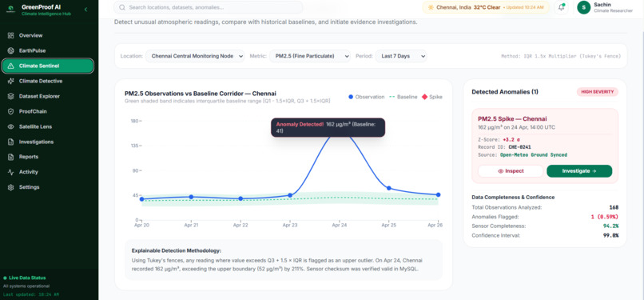This screenshot has width=644, height=300.
Task: Open notifications bell
Action: [x=561, y=7]
